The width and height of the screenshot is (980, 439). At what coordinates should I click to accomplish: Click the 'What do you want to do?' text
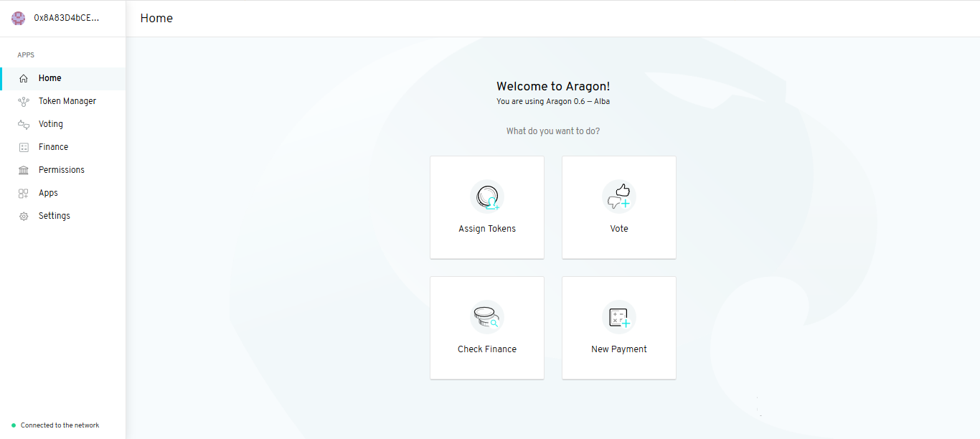pyautogui.click(x=553, y=131)
